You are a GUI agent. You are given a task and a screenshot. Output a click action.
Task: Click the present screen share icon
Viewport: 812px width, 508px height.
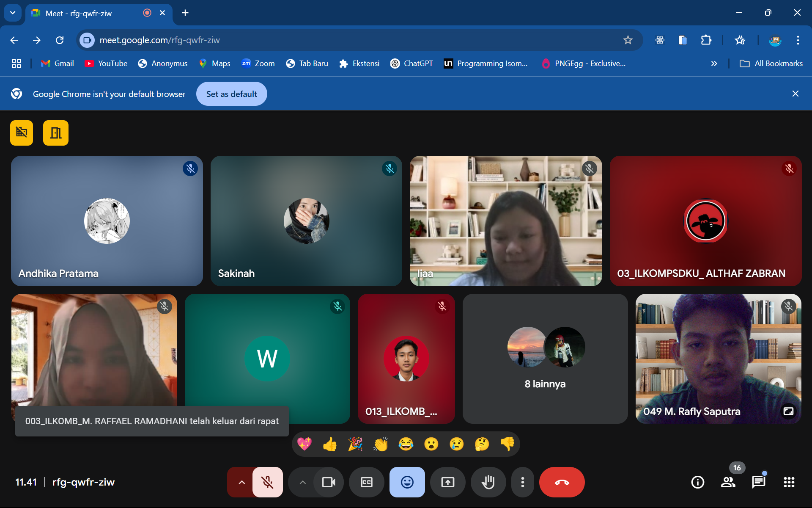click(447, 482)
